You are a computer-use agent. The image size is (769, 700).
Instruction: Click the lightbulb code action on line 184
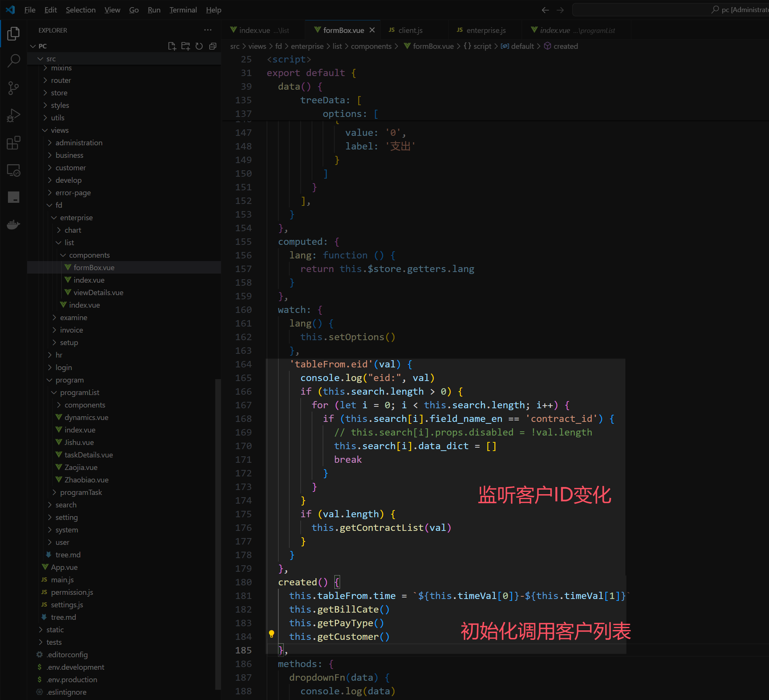[x=272, y=634]
